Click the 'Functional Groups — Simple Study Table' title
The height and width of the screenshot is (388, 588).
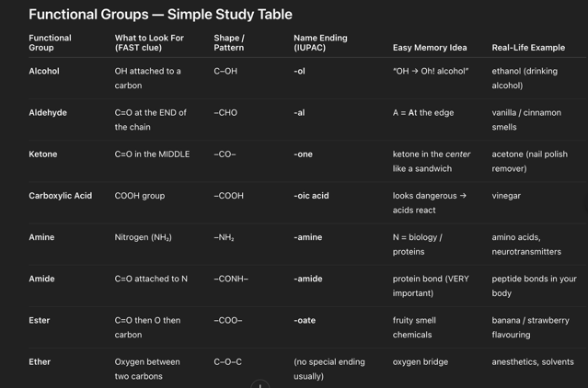pos(160,15)
